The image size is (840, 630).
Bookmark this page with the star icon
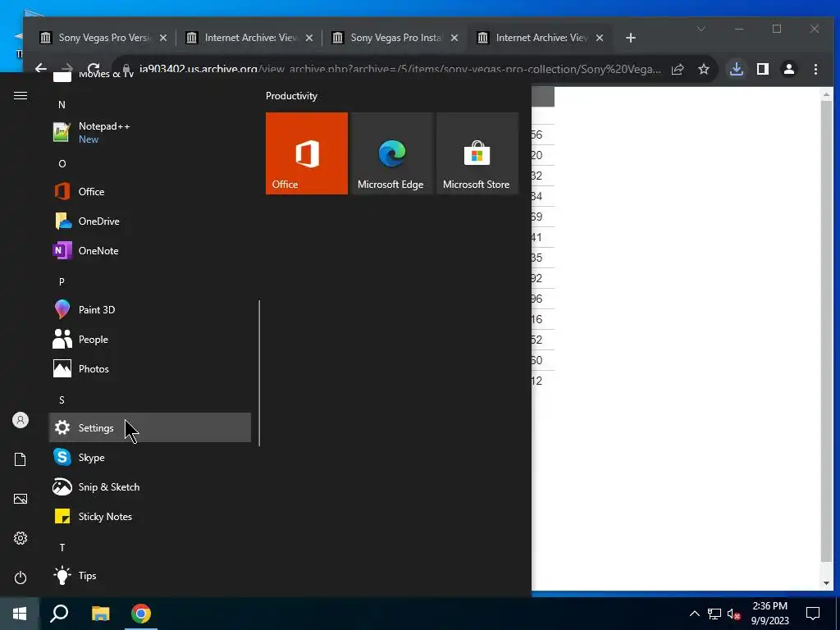tap(703, 69)
